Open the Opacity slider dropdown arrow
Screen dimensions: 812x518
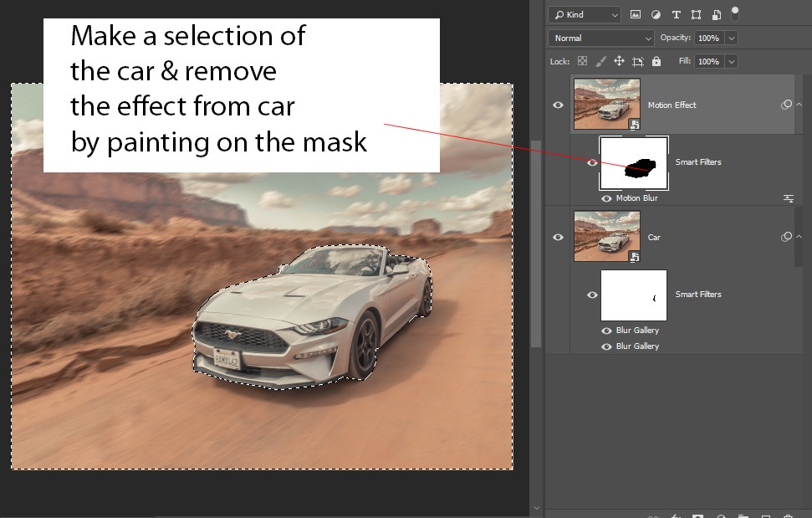732,38
